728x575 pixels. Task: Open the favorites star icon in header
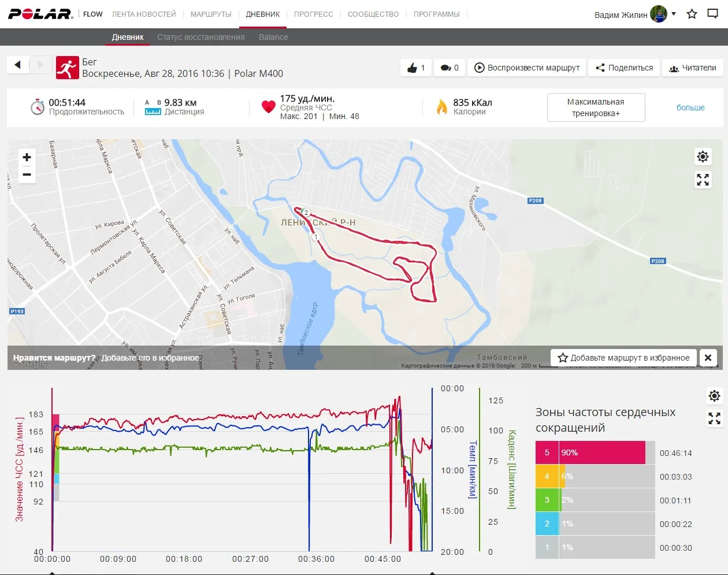point(692,14)
